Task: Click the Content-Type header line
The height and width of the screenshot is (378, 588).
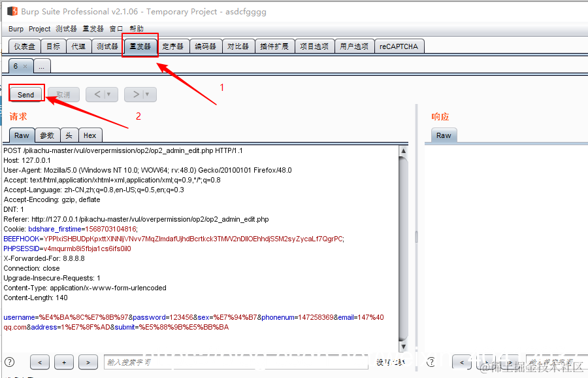Action: (85, 288)
